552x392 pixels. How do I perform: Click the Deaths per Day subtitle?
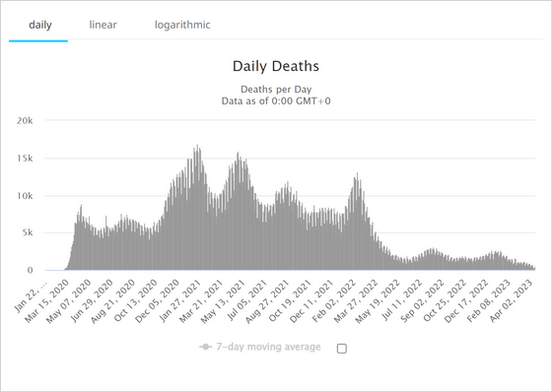tap(276, 89)
